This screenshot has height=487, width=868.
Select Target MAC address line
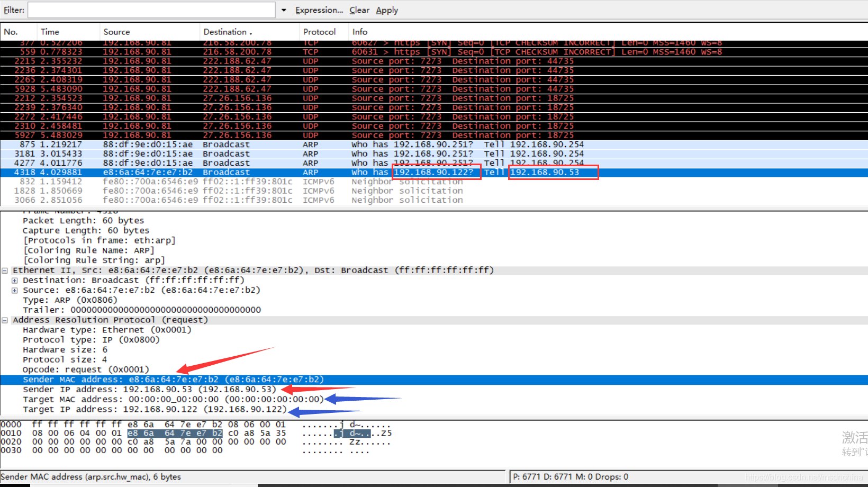(173, 400)
